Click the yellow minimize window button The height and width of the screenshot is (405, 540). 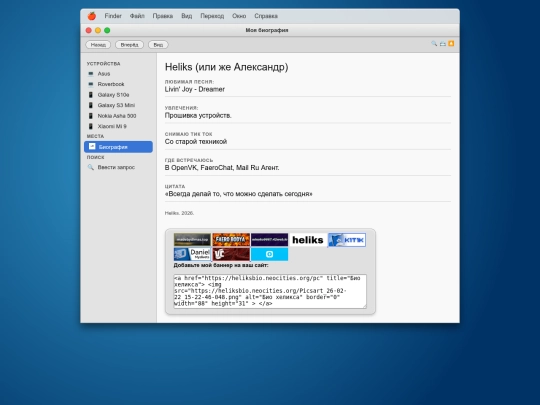point(98,30)
